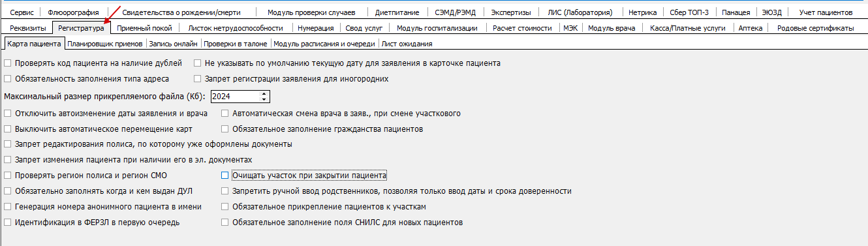Open the Нетрика tab
Viewport: 868px width, 246px height.
[642, 12]
